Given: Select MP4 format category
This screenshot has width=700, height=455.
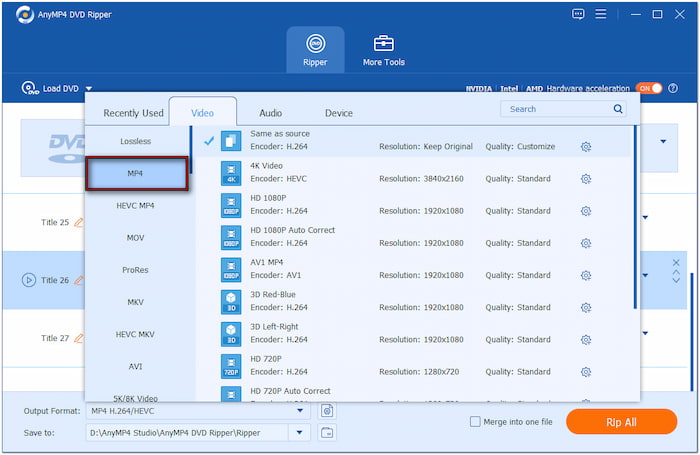Looking at the screenshot, I should tap(137, 173).
